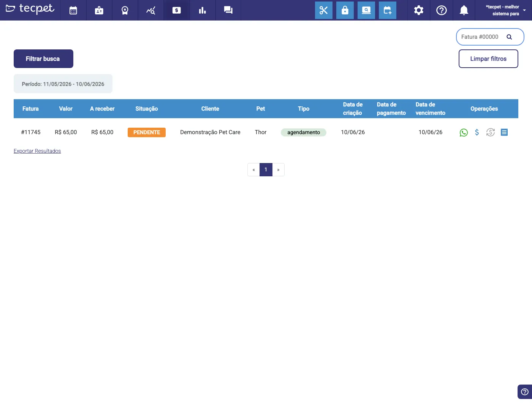Click the Data de criação header
Image resolution: width=532 pixels, height=418 pixels.
(x=353, y=109)
